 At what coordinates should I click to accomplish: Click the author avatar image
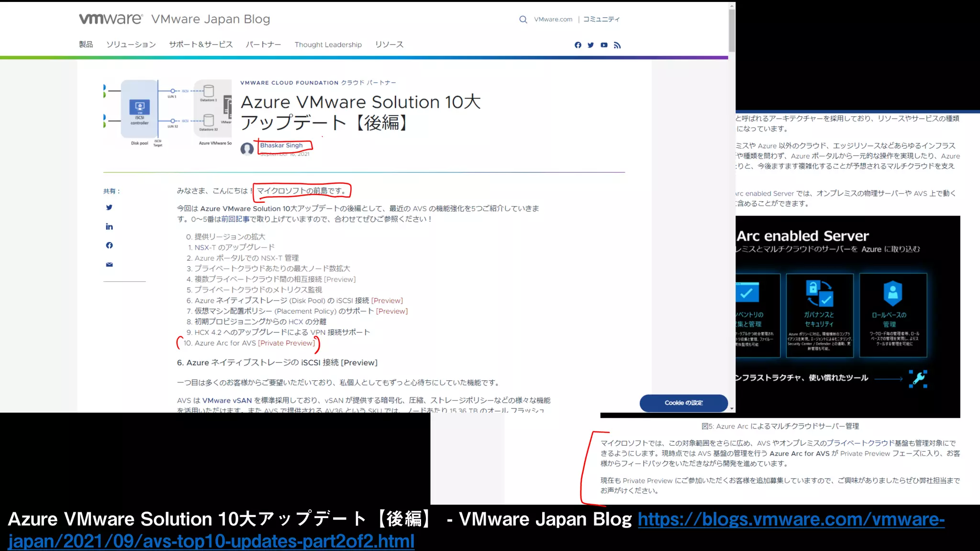247,149
